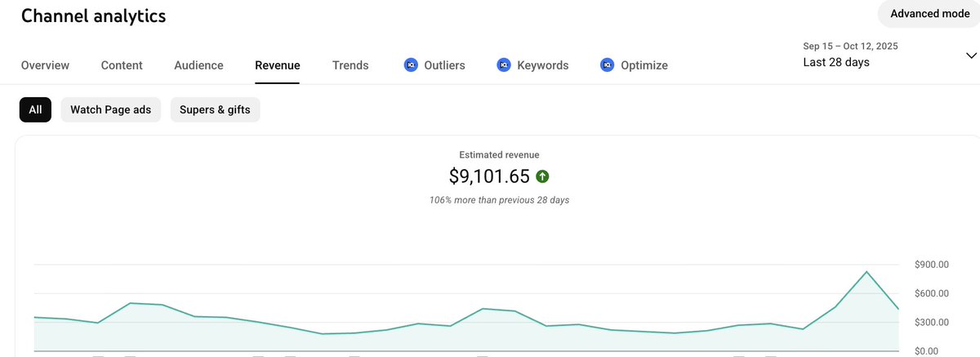Open the Optimize tab
The image size is (980, 357).
pyautogui.click(x=634, y=65)
